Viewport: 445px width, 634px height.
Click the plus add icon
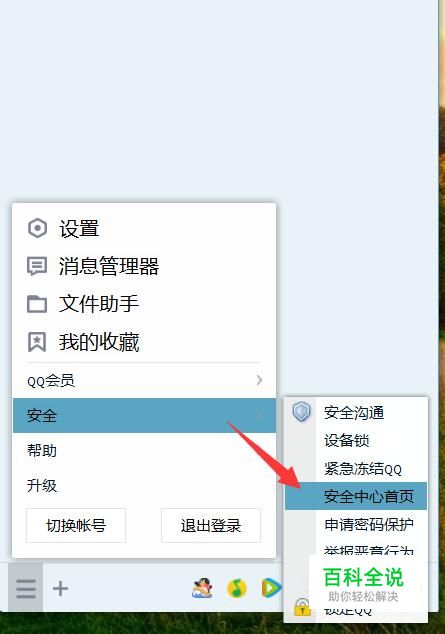(60, 588)
